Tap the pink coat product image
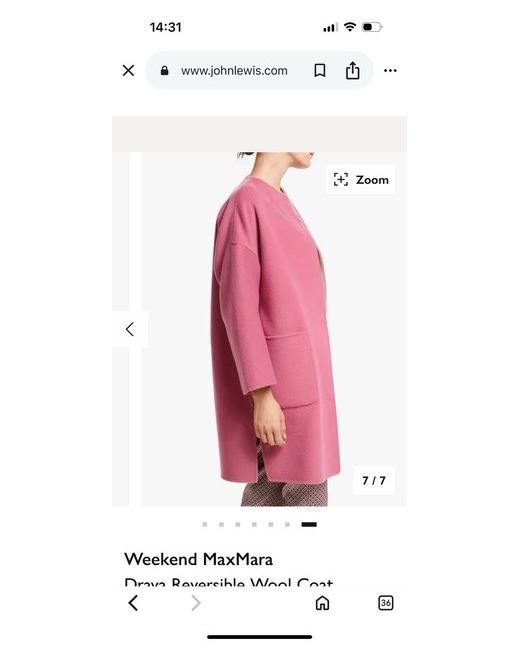 pyautogui.click(x=275, y=329)
